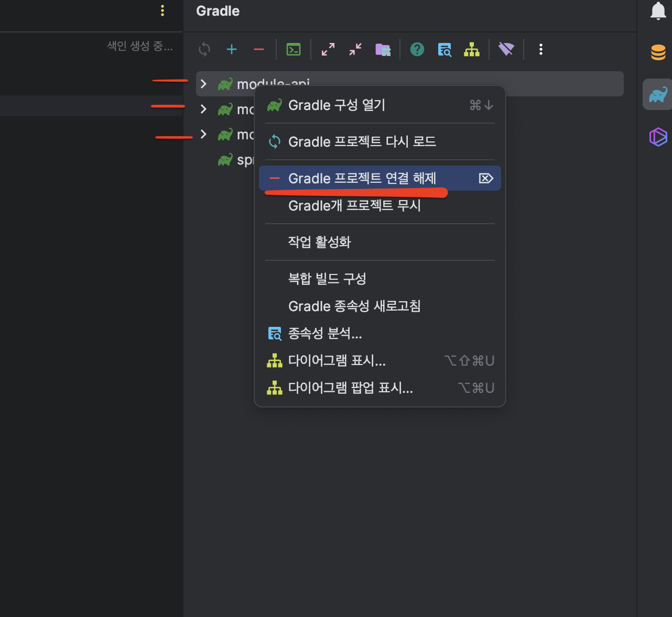Choose Gradle개 프로젝트 무시 menu item
This screenshot has width=672, height=617.
tap(380, 206)
